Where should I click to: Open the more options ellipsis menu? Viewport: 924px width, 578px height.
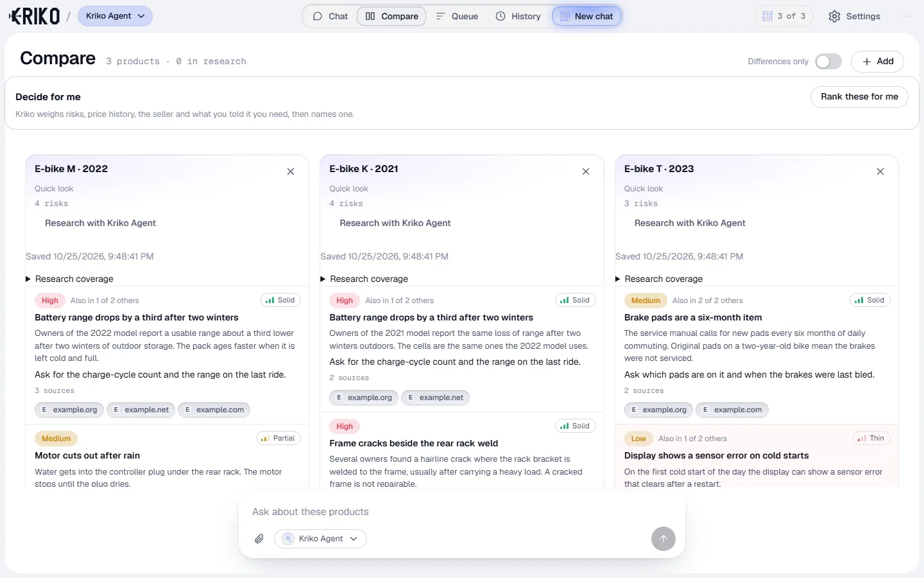click(905, 16)
